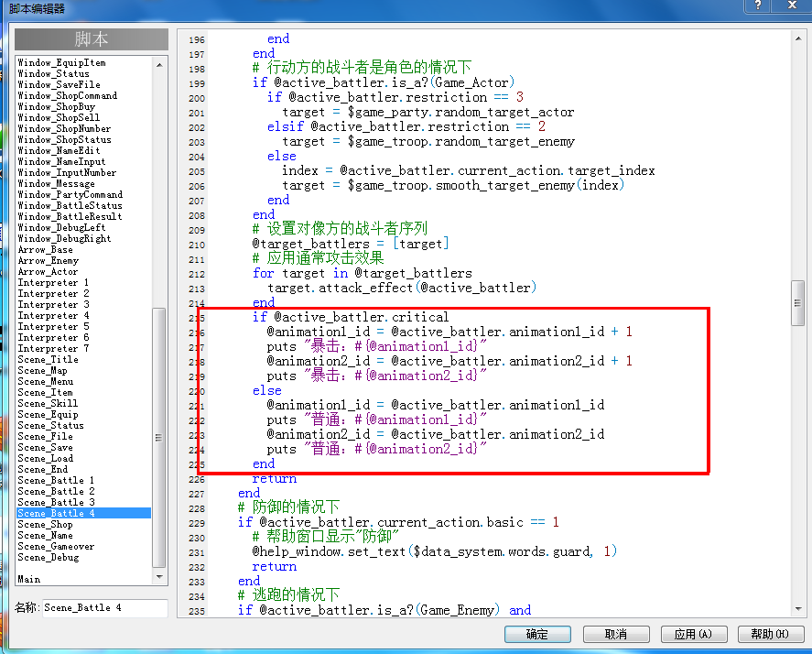This screenshot has width=812, height=654.
Task: Select Scene_Battle 3 script
Action: click(56, 502)
